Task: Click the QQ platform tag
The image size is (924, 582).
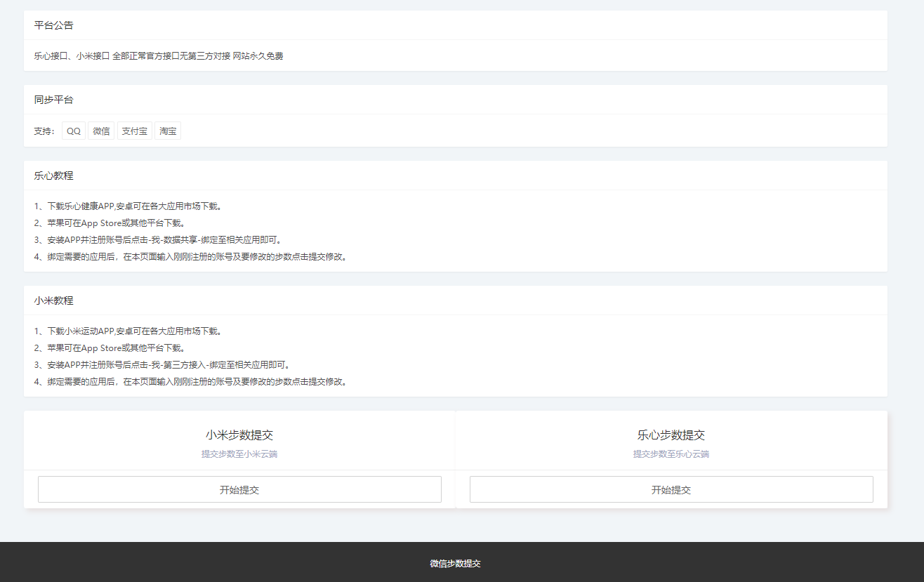Action: [74, 131]
